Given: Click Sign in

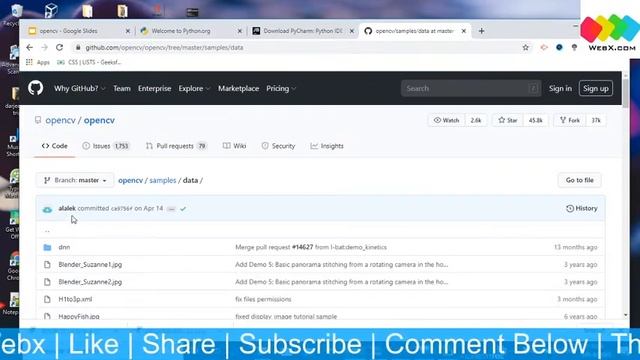Looking at the screenshot, I should [560, 88].
